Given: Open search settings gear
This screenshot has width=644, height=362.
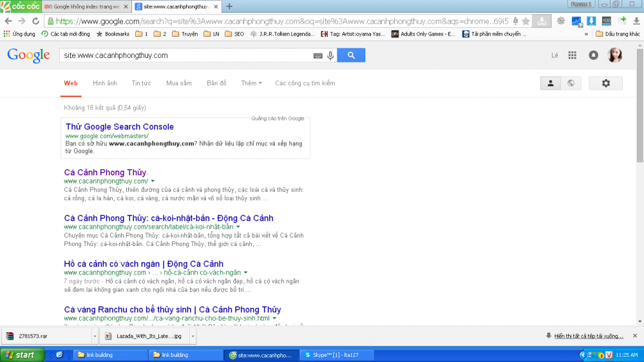Looking at the screenshot, I should (x=606, y=83).
